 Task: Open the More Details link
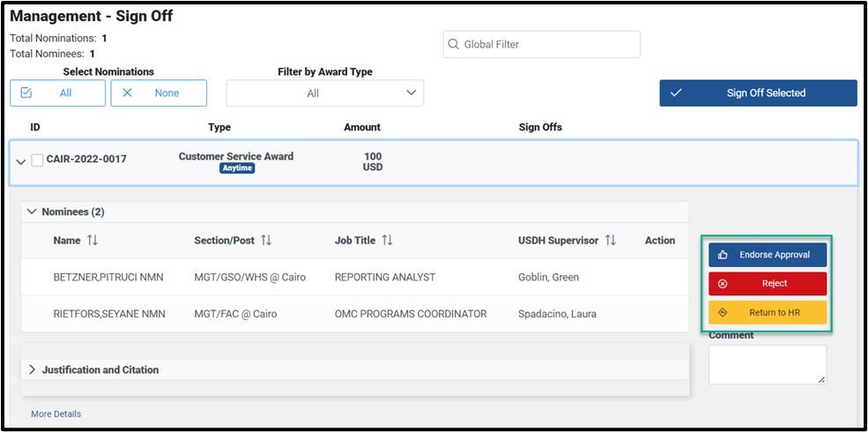tap(56, 413)
